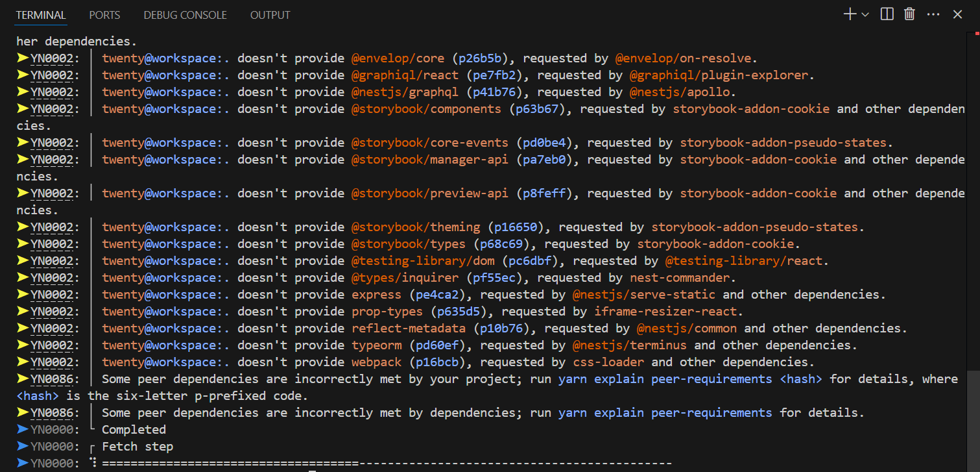Open the new terminal launch profile dropdown

pyautogui.click(x=865, y=14)
